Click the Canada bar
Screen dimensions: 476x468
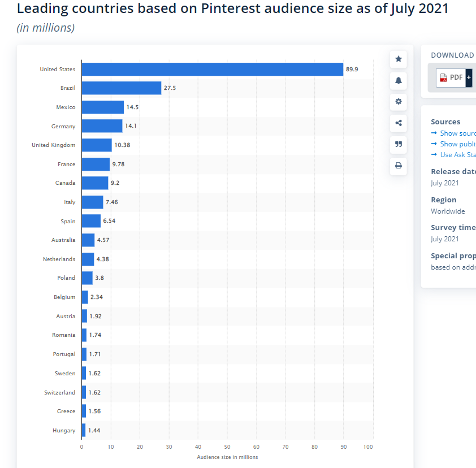(95, 183)
